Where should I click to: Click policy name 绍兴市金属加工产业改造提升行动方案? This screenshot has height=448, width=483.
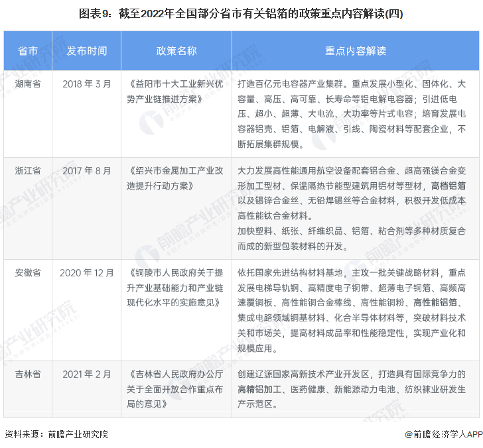click(x=175, y=178)
